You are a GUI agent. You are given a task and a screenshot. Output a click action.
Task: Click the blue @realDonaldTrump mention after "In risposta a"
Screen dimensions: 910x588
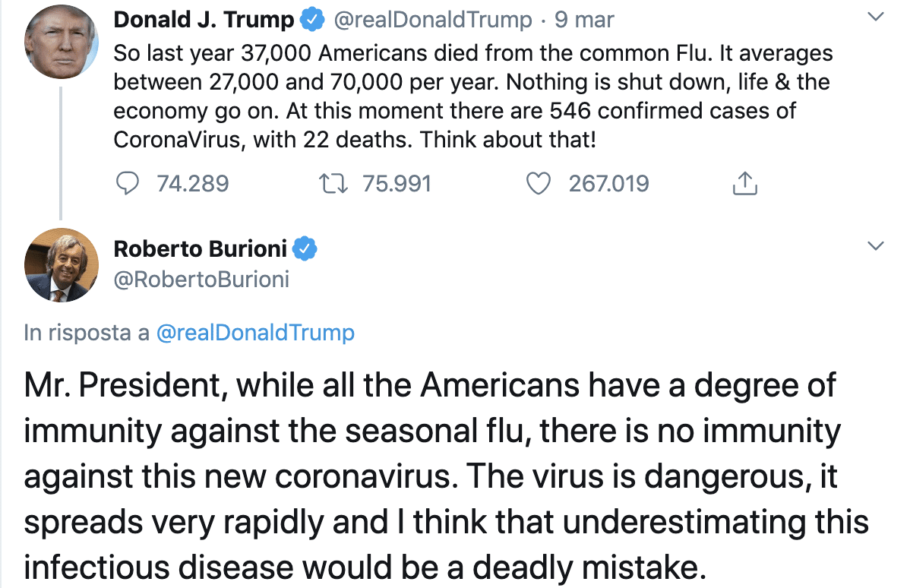pyautogui.click(x=254, y=333)
